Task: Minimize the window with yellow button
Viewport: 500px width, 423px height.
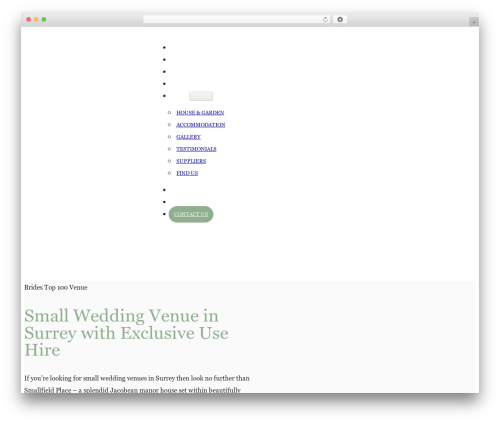Action: (x=36, y=19)
